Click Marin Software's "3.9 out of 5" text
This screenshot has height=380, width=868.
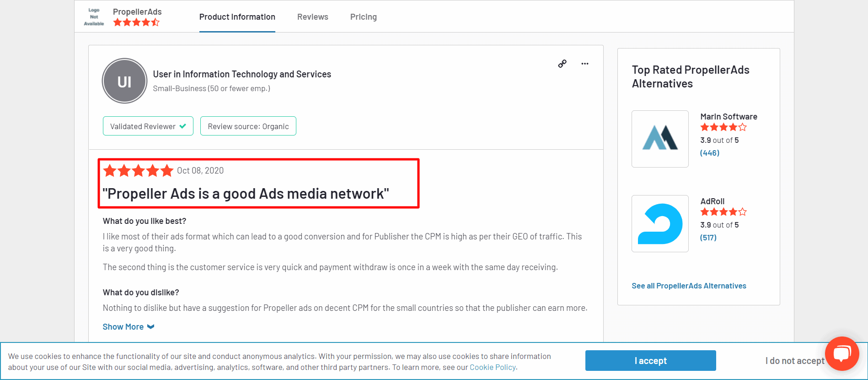tap(719, 140)
